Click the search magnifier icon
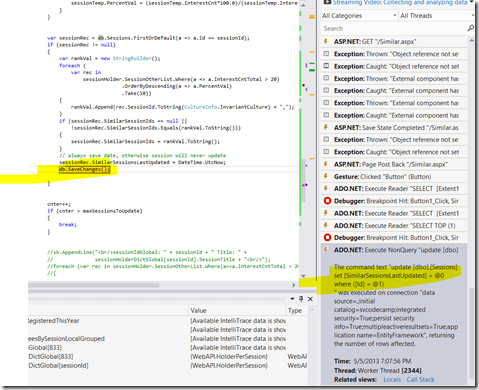 coord(470,28)
